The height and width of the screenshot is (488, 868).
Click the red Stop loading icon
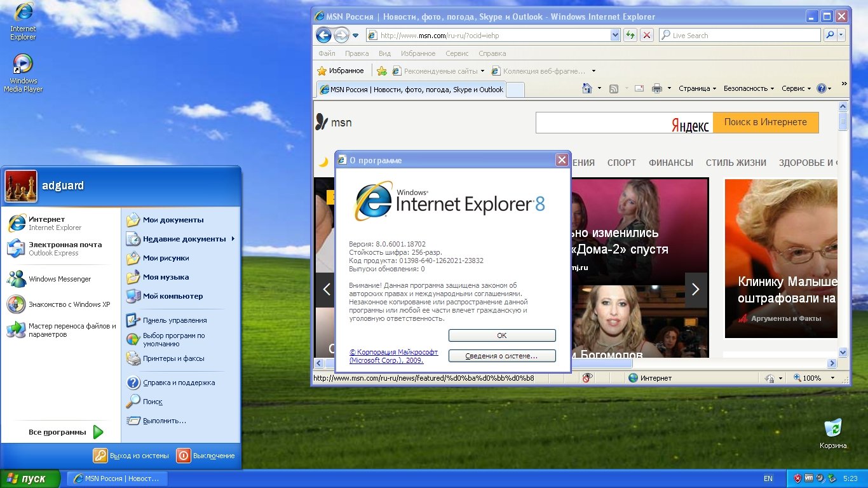click(x=646, y=36)
